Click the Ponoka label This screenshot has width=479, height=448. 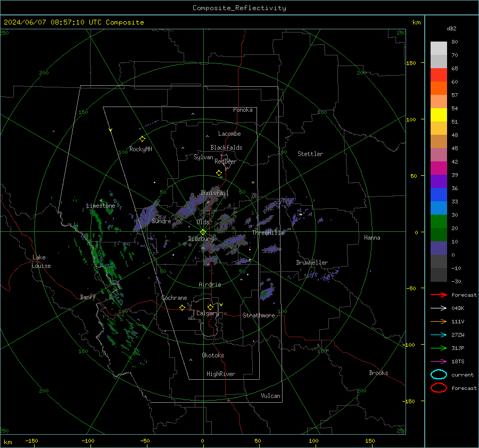click(243, 110)
